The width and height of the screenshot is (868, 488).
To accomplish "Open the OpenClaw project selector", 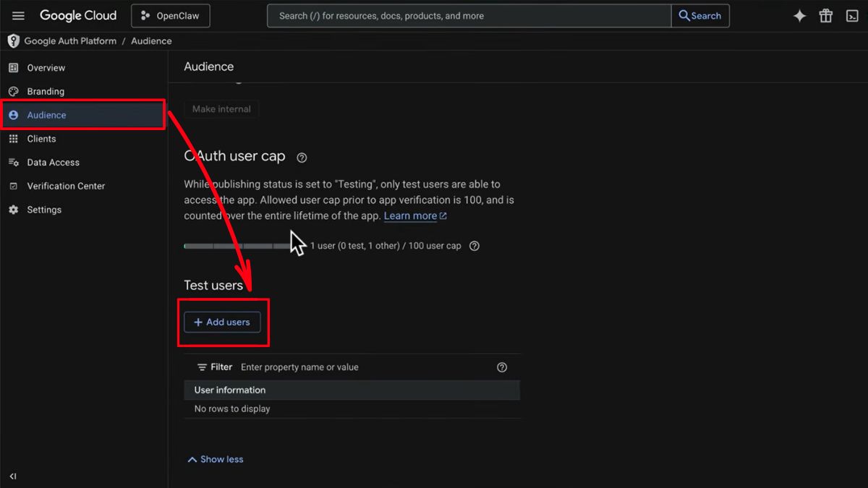I will 170,15.
